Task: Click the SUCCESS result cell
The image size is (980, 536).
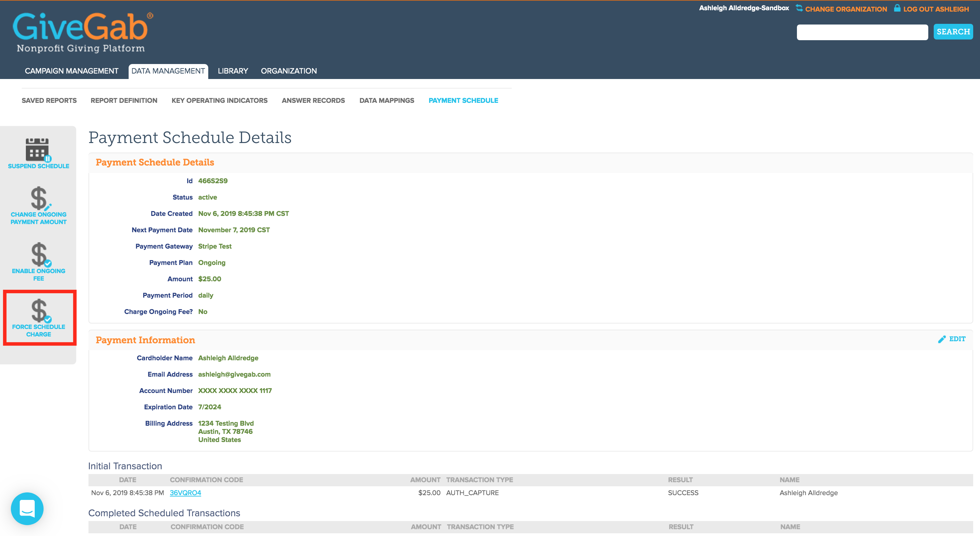Action: (x=683, y=493)
